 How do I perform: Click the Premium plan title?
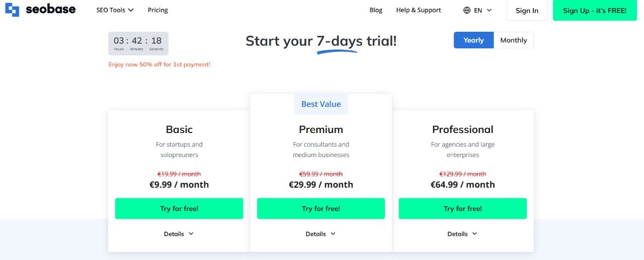[321, 129]
